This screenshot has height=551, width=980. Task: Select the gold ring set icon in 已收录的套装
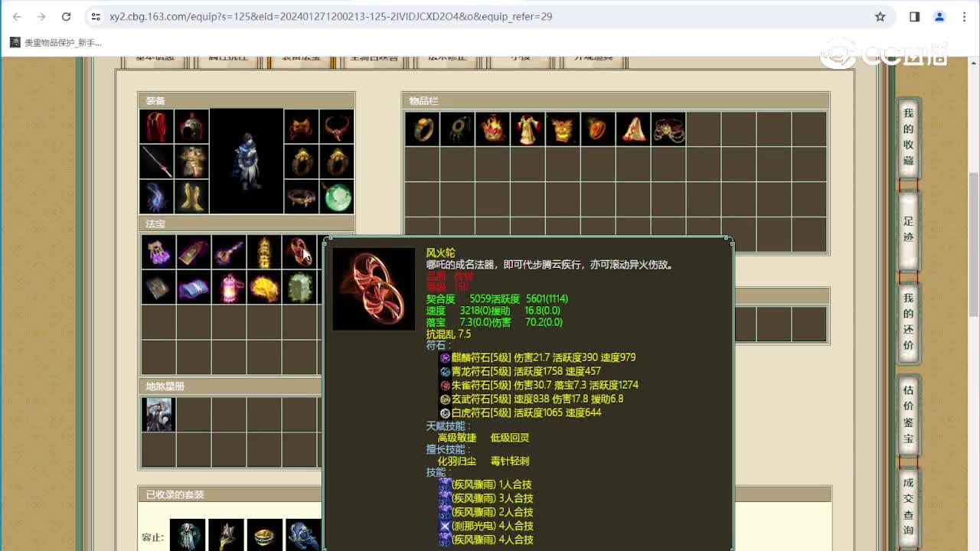265,535
